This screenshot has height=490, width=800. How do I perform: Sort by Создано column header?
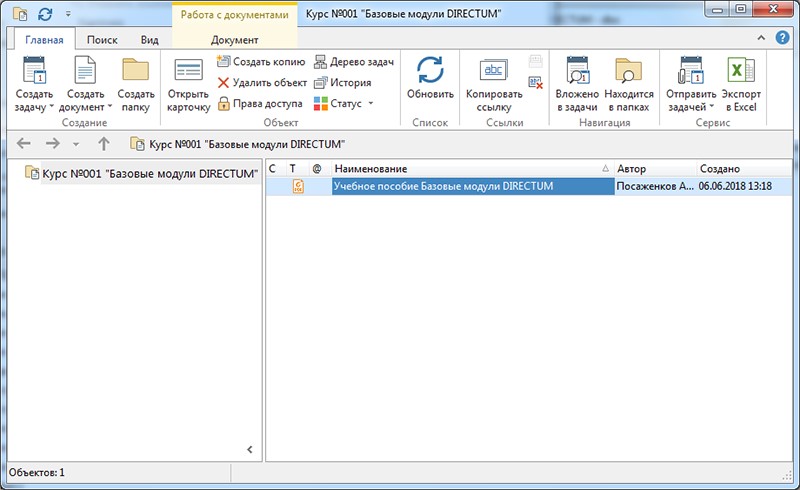click(744, 168)
